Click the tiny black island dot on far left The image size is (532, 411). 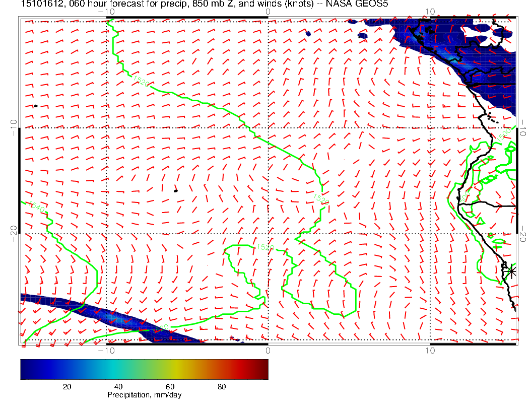(x=35, y=106)
